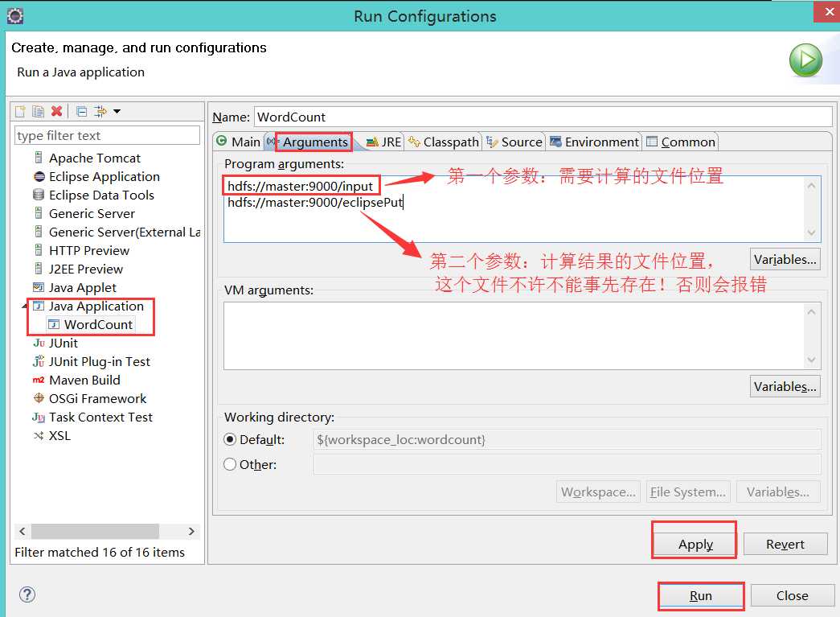Select the Default working directory radio button

coord(230,439)
